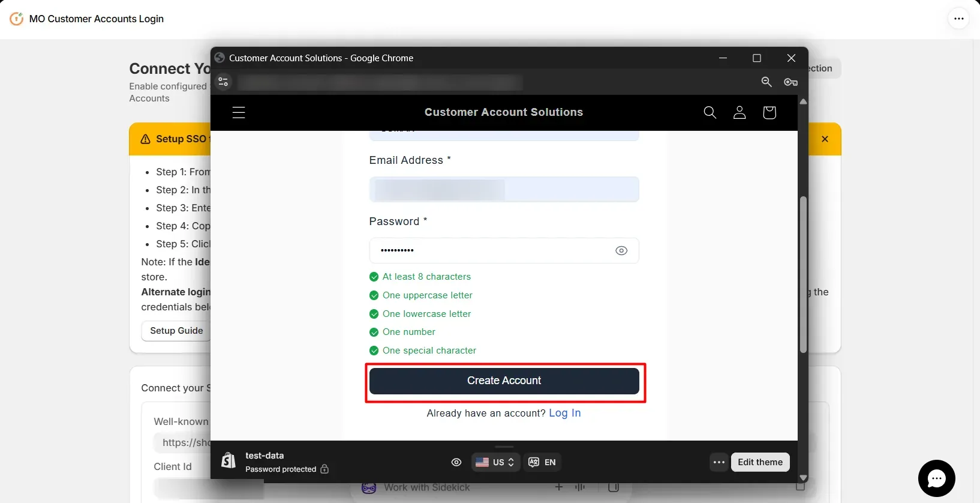Open the EN language selector
This screenshot has width=980, height=503.
(x=542, y=462)
